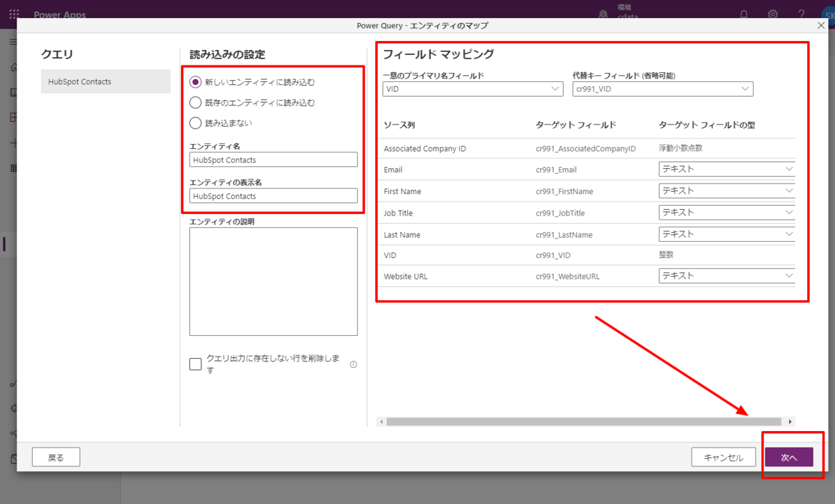
Task: Open the Power Apps app launcher waffle
Action: point(14,14)
